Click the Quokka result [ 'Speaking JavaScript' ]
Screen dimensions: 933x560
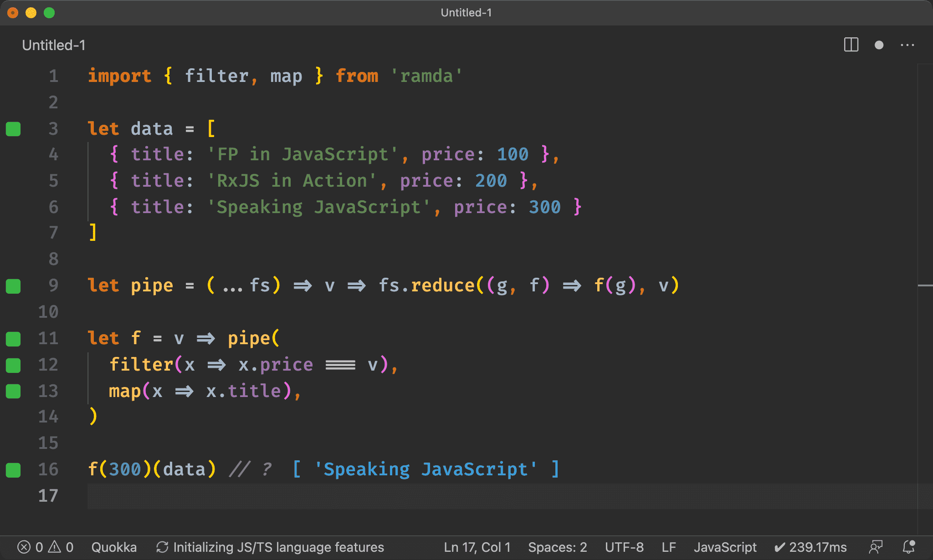point(425,469)
